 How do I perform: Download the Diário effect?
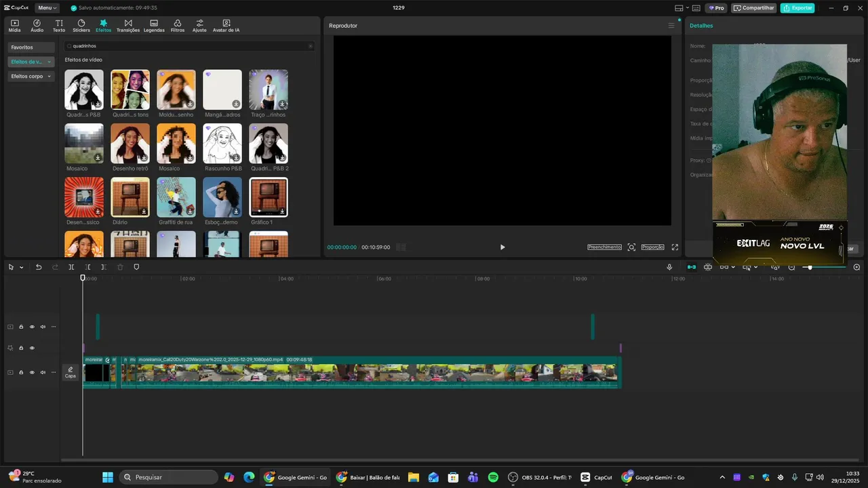click(x=144, y=211)
